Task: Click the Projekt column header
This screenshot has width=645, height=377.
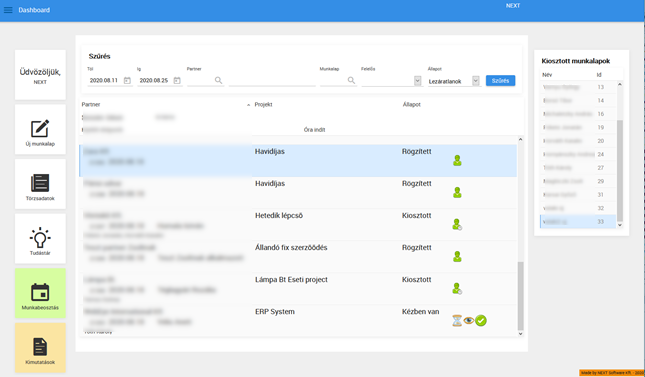Action: click(x=263, y=105)
